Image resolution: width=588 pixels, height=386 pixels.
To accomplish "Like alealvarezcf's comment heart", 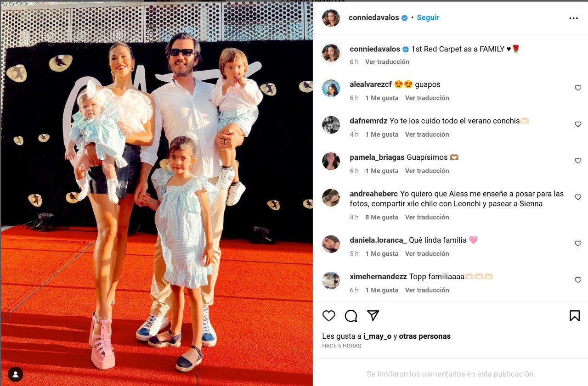I will (x=578, y=88).
